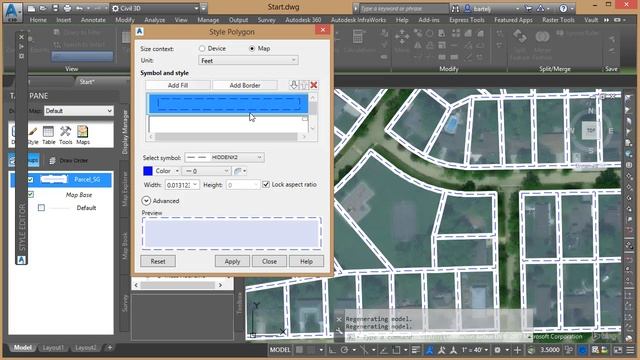Toggle the Lock aspect ratio checkbox
Viewport: 640px width, 360px height.
tap(266, 184)
